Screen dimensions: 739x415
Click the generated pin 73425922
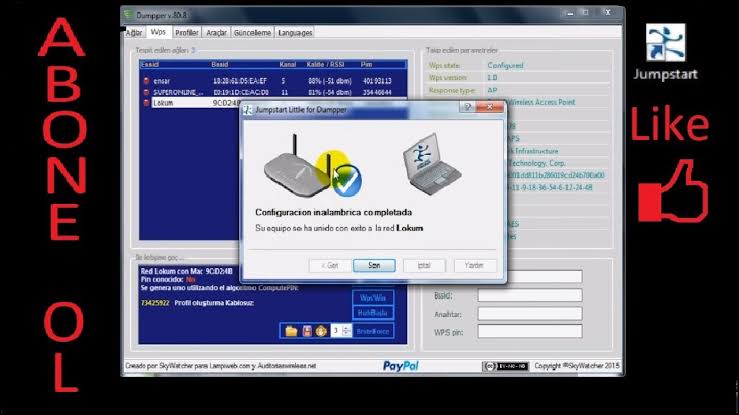tap(155, 303)
